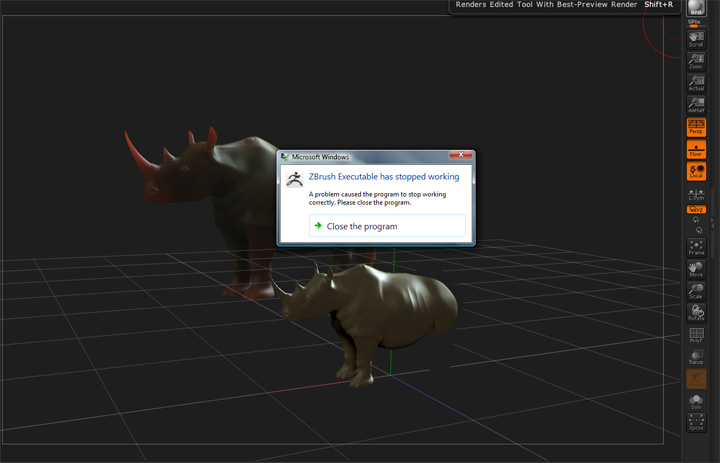The width and height of the screenshot is (720, 463).
Task: Select the Scroll canvas tool
Action: point(696,39)
